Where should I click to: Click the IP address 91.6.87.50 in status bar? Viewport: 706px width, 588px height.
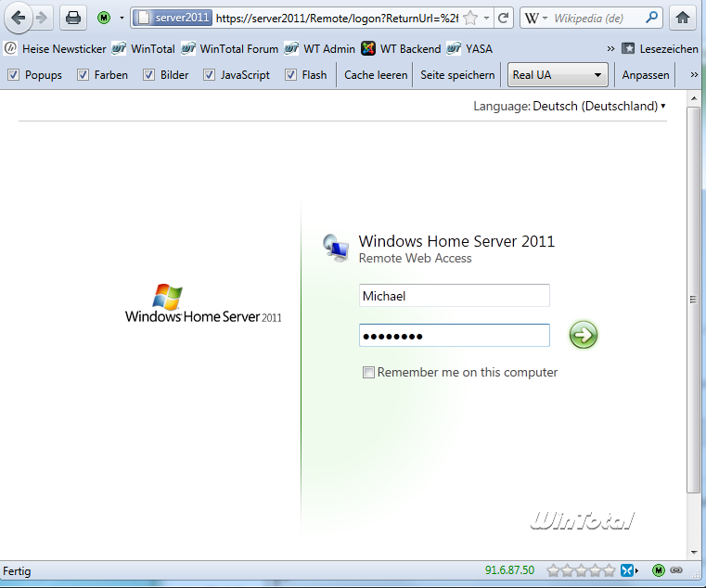509,570
